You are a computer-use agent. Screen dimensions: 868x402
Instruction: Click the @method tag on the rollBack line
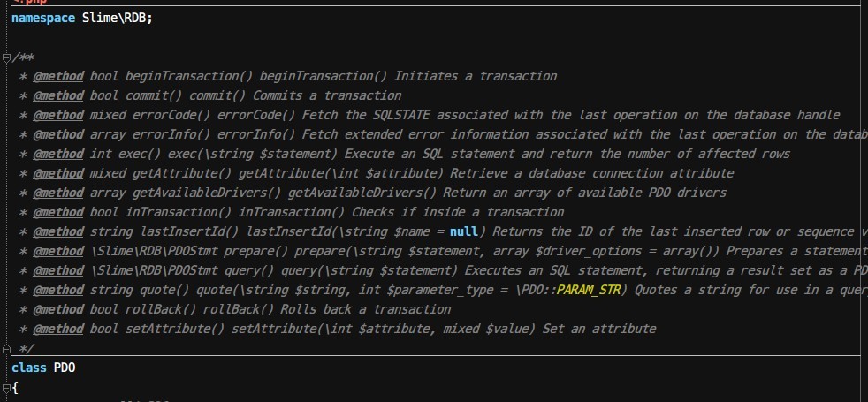(x=58, y=309)
